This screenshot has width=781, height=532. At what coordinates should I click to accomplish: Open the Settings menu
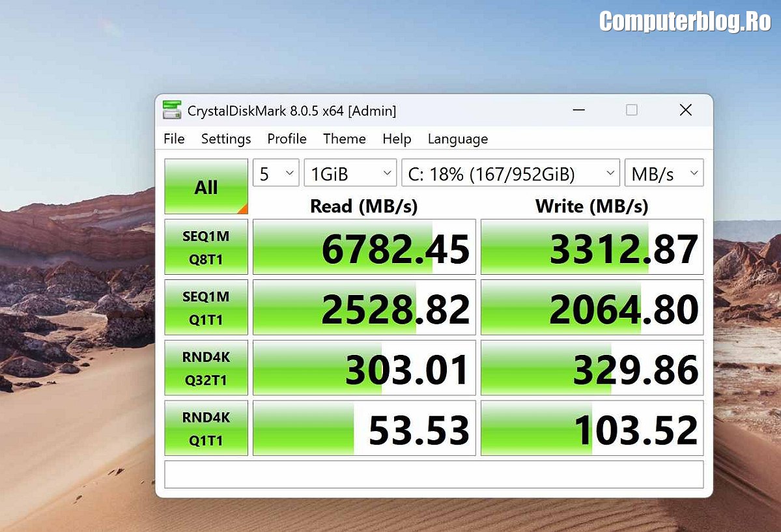(x=226, y=139)
